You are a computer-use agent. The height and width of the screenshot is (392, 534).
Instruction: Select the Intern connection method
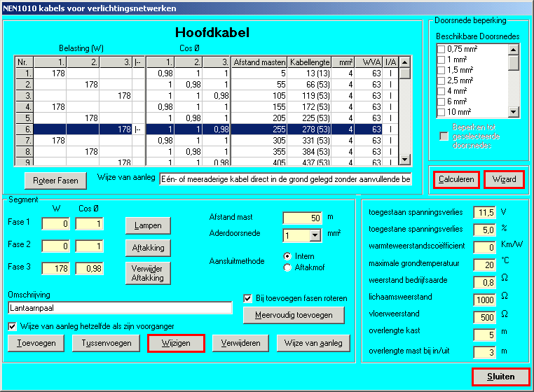[287, 256]
